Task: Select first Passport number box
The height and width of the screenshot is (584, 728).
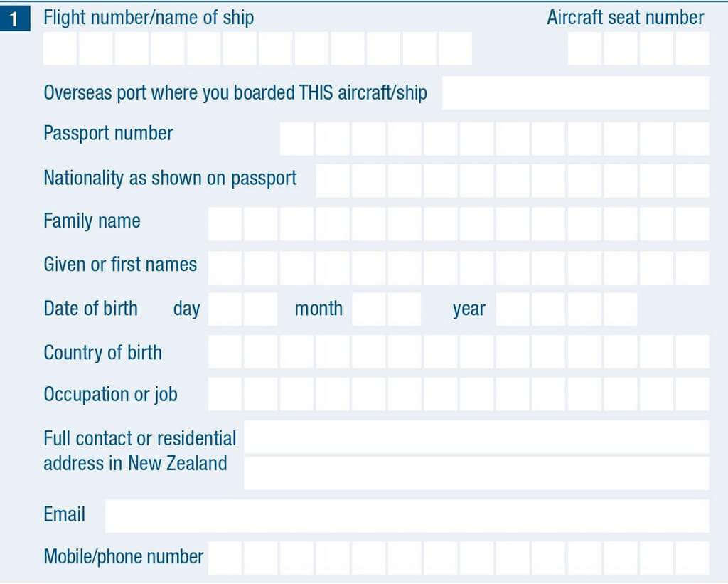Action: point(296,139)
